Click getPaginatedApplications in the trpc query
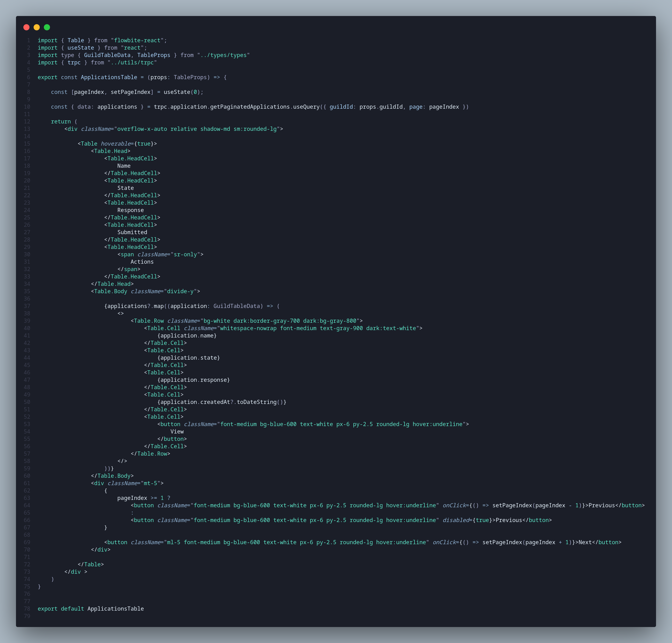 point(250,107)
